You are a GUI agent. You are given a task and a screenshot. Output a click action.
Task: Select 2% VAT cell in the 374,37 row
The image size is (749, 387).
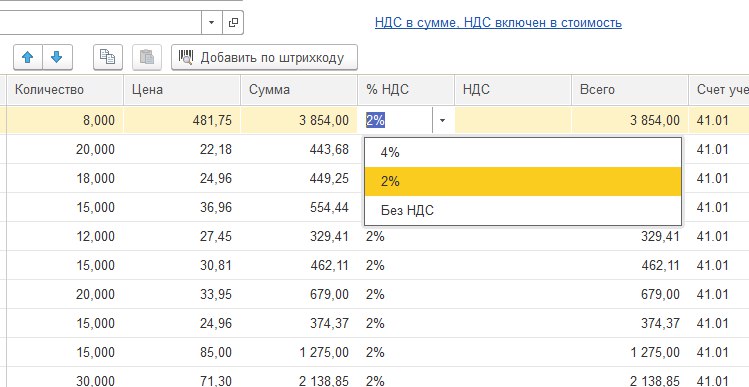(406, 323)
